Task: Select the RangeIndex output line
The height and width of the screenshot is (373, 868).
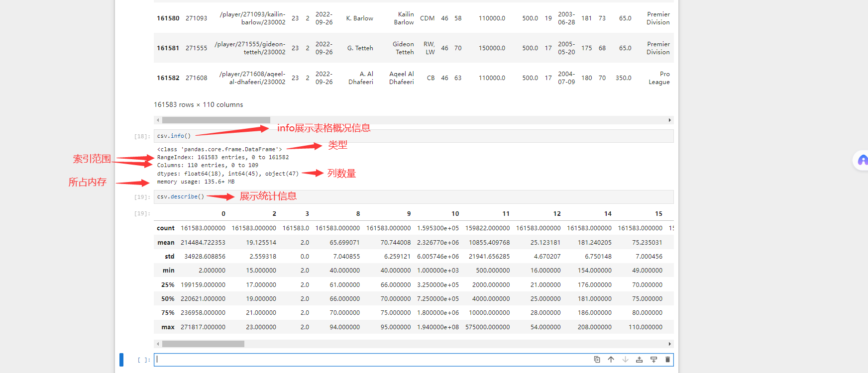Action: tap(223, 157)
